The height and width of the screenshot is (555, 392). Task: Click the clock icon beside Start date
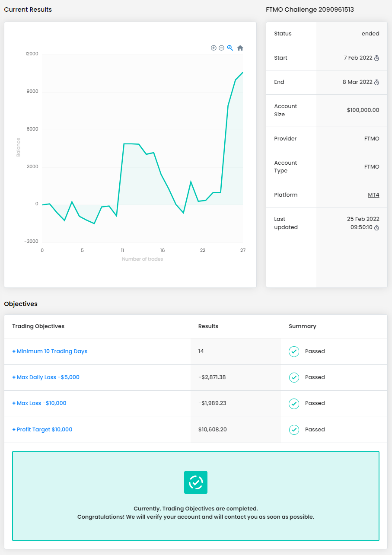point(376,58)
